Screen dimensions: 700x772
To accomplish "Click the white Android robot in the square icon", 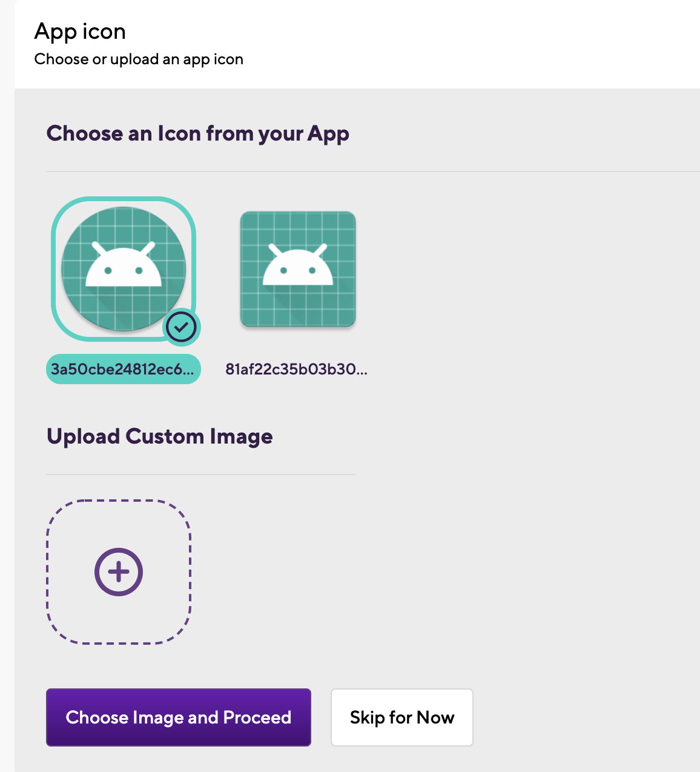I will [298, 265].
